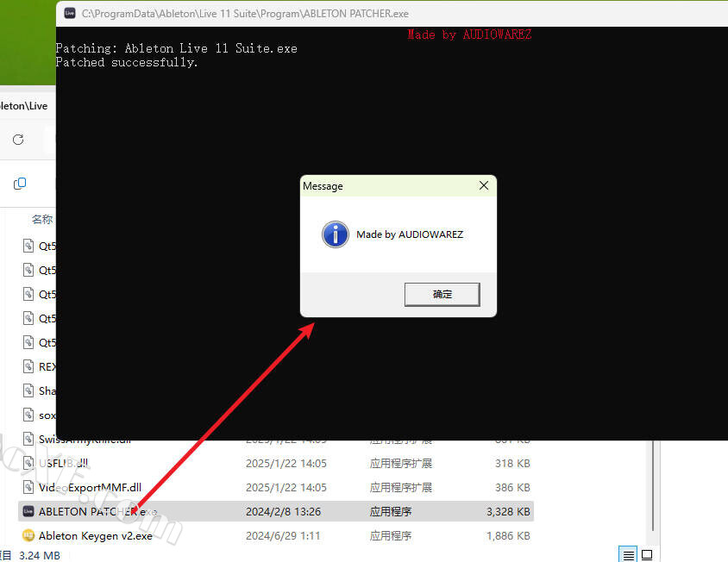This screenshot has height=562, width=728.
Task: Select the USFLIB.dll file icon
Action: click(28, 463)
